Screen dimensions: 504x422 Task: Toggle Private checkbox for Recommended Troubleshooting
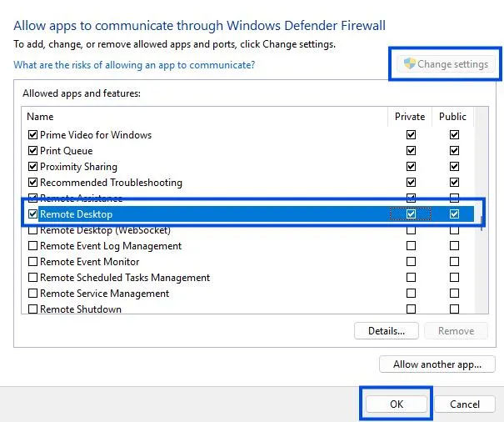411,182
